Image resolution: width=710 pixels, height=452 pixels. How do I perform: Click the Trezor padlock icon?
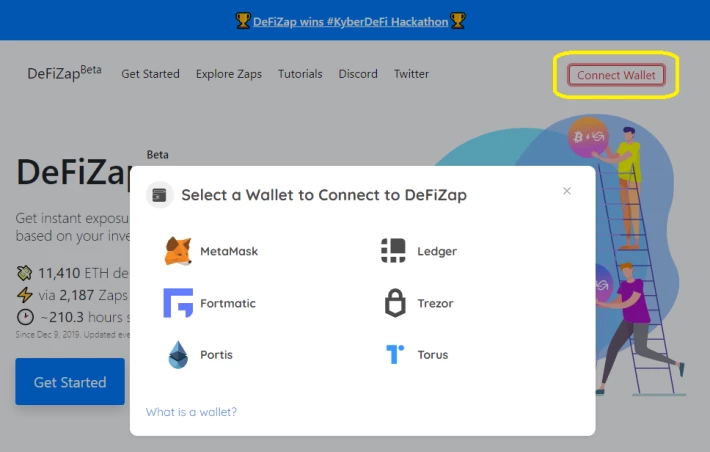395,303
